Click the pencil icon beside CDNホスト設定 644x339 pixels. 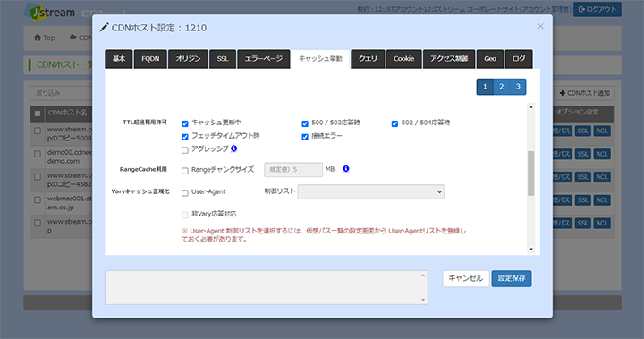click(x=105, y=27)
